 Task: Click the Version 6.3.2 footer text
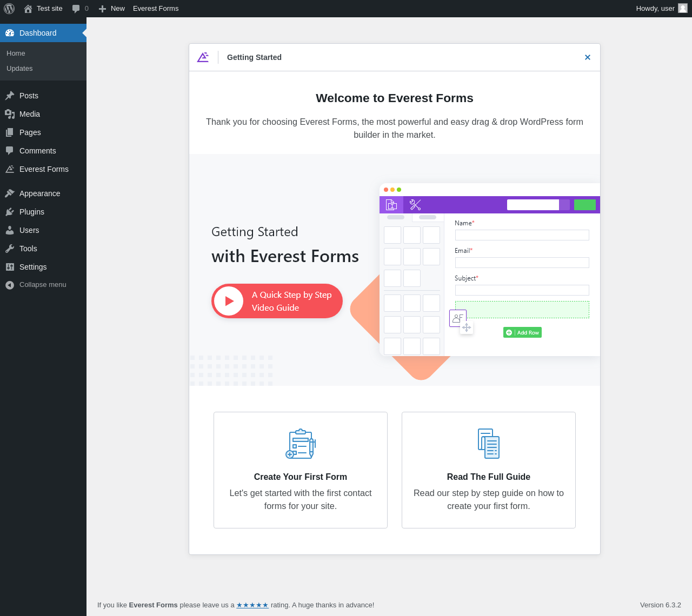[x=661, y=605]
